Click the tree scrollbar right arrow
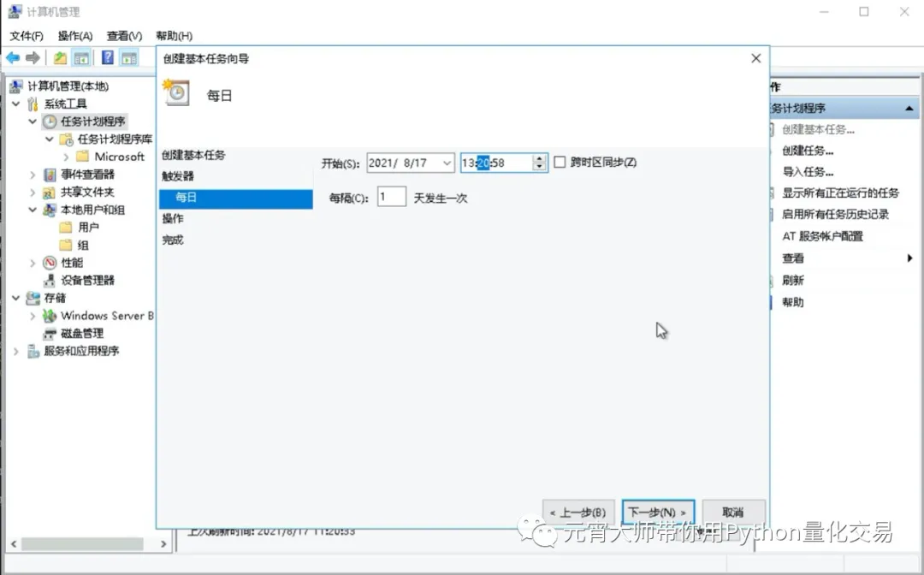924x575 pixels. click(x=163, y=544)
